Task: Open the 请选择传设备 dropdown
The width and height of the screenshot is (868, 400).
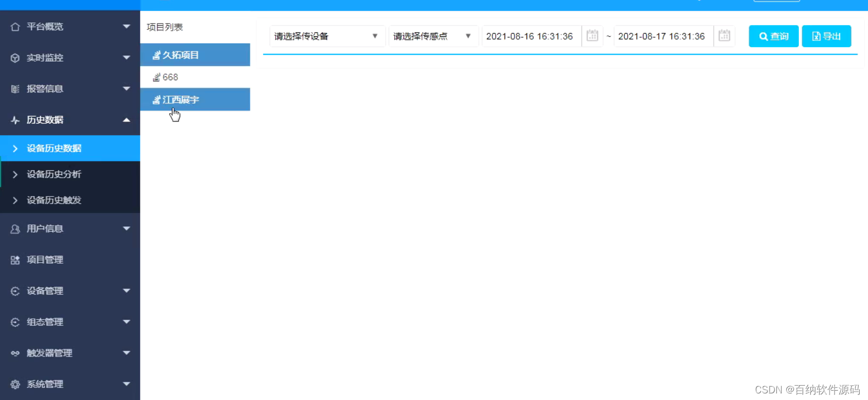Action: (327, 36)
